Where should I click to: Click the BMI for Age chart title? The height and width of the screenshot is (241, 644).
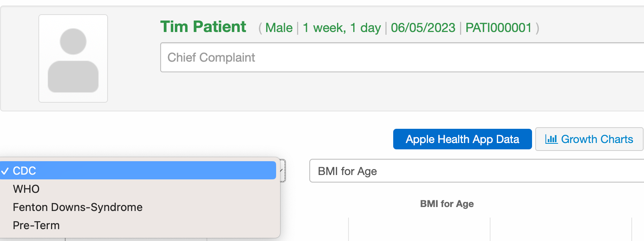[447, 204]
